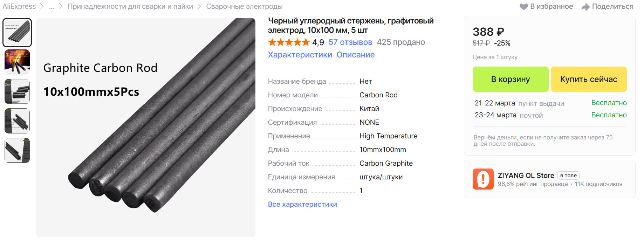Go to AliExpress breadcrumb home
Image resolution: width=644 pixels, height=247 pixels.
(x=19, y=7)
